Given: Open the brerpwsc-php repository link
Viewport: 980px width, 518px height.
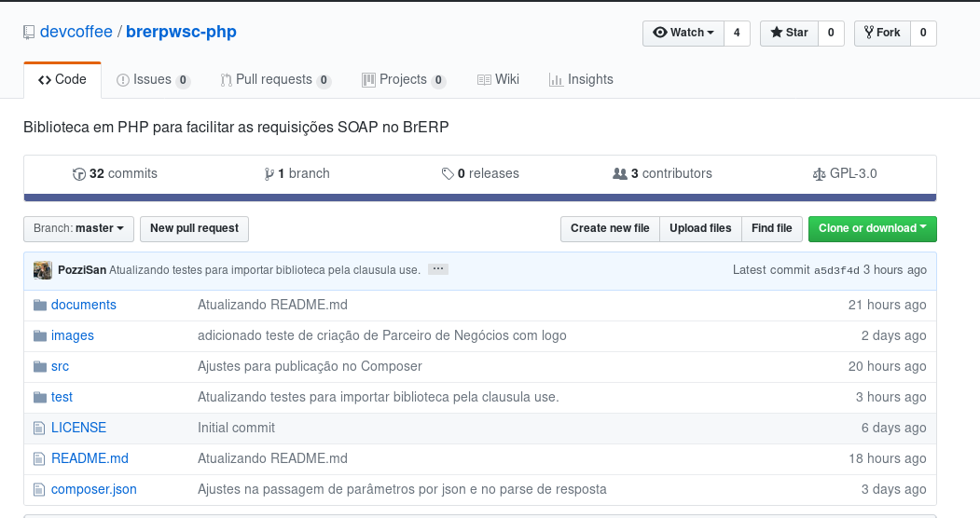Looking at the screenshot, I should (x=181, y=32).
